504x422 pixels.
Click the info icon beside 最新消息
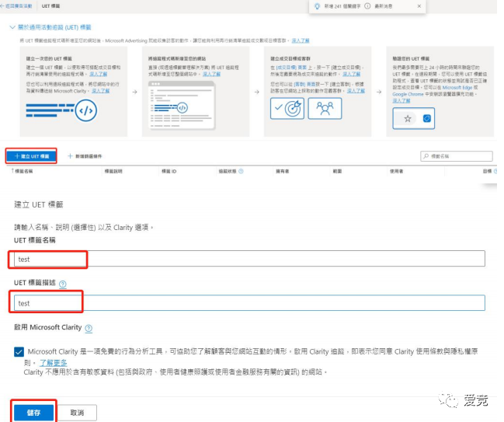pyautogui.click(x=367, y=6)
